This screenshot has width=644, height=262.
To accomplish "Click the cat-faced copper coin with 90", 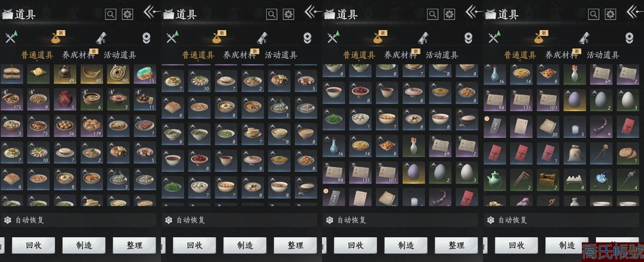I will (x=118, y=73).
